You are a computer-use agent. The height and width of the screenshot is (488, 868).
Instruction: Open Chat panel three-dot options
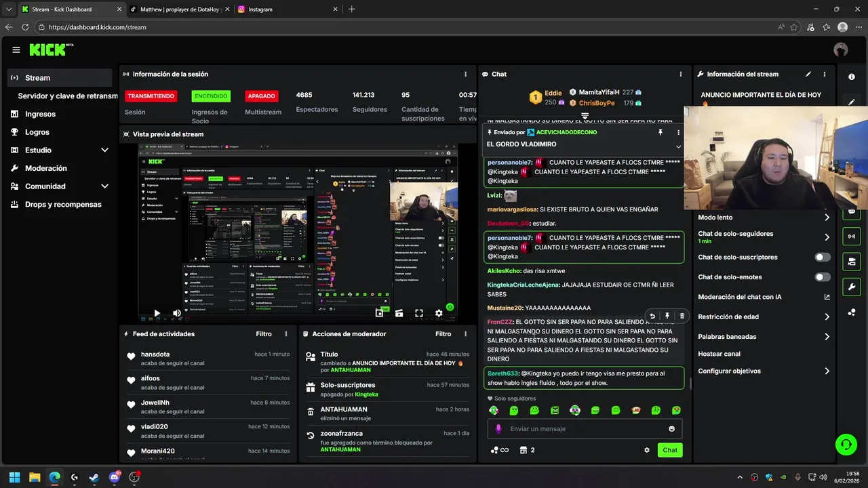[681, 74]
